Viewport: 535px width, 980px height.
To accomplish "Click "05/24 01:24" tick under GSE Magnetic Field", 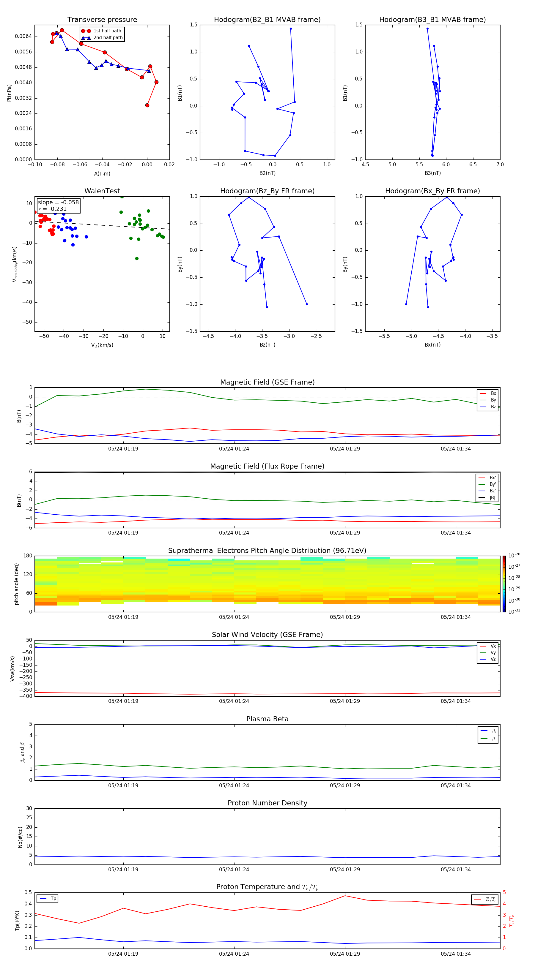I will click(x=234, y=449).
